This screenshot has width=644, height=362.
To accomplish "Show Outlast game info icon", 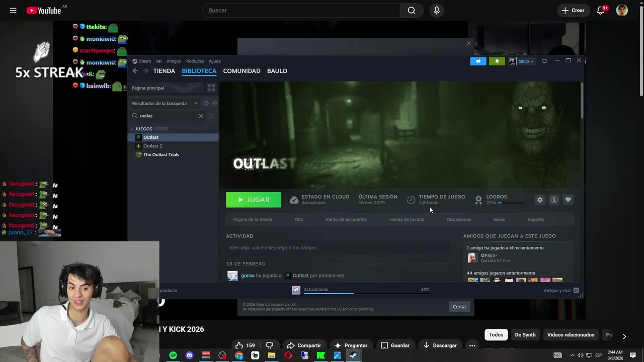I will [554, 200].
